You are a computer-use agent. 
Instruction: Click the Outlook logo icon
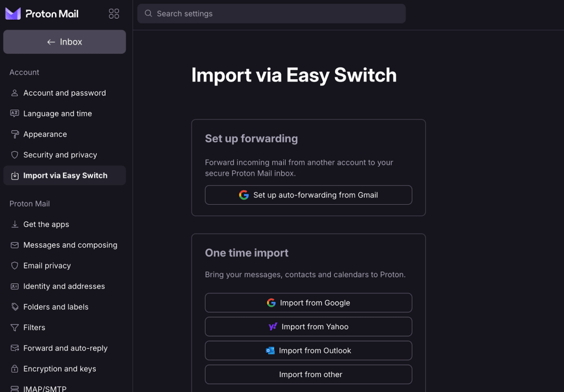[270, 351]
